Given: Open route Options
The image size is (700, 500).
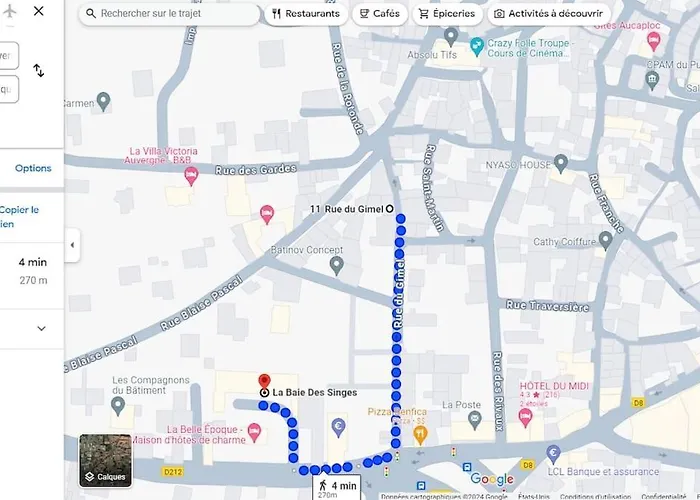Looking at the screenshot, I should click(33, 168).
